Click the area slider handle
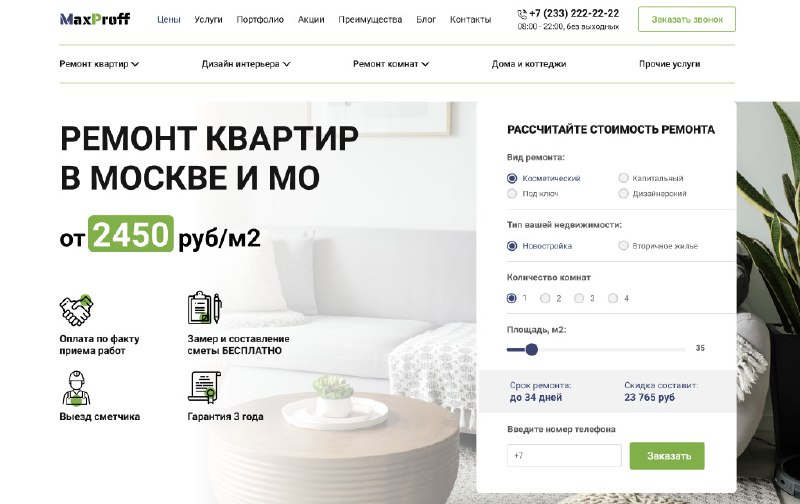The image size is (800, 504). tap(532, 349)
